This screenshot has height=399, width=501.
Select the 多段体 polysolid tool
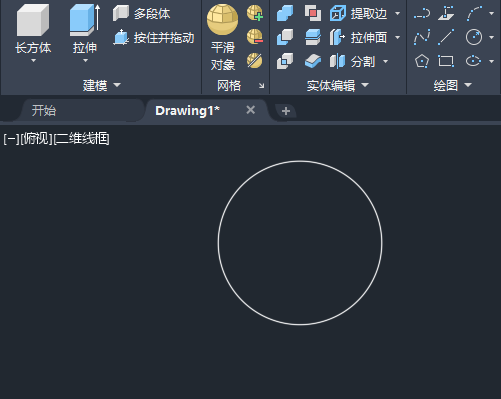[142, 13]
